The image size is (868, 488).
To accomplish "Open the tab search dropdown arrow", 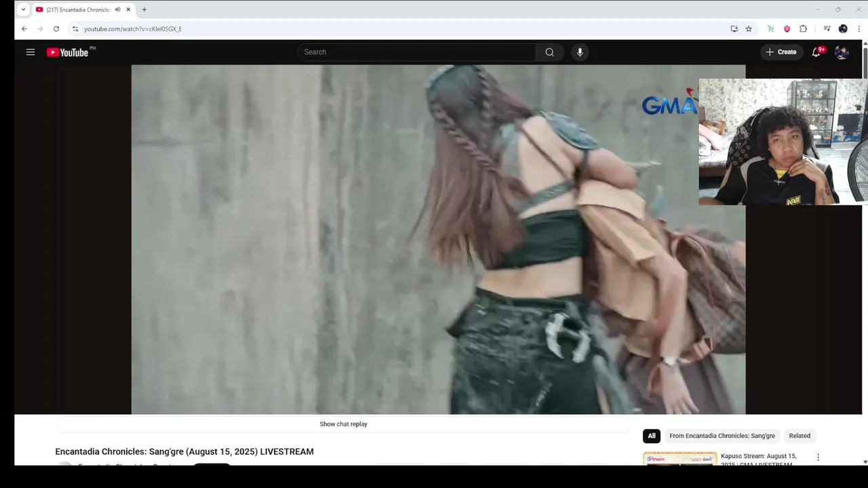I will pos(23,9).
